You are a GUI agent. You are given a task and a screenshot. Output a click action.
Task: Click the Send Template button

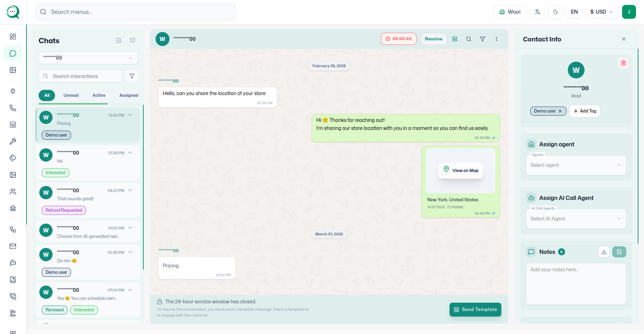click(x=475, y=310)
